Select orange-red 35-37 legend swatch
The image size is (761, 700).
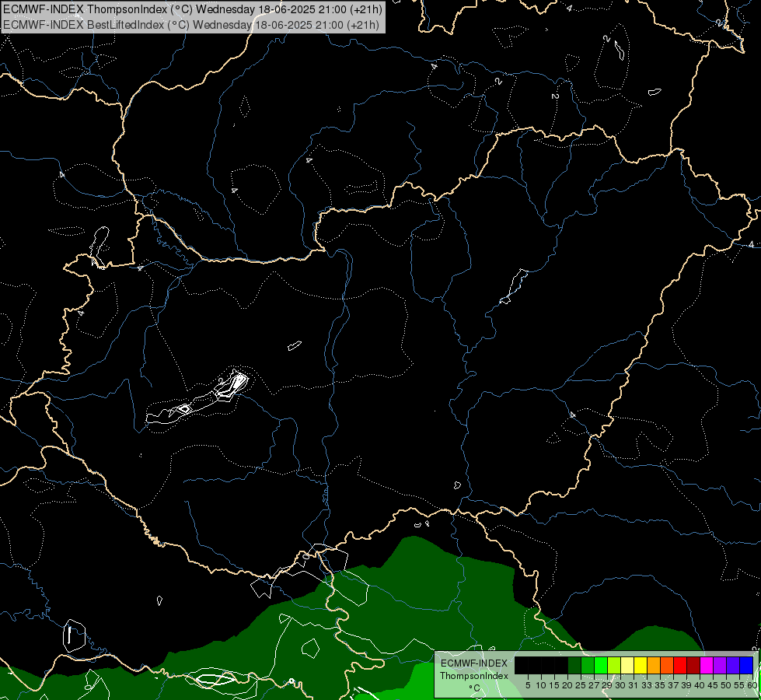click(667, 666)
